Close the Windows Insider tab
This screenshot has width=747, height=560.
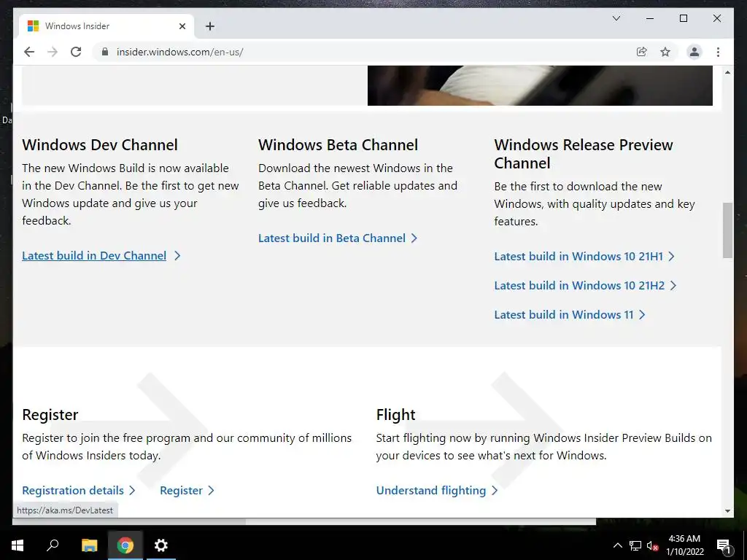pyautogui.click(x=182, y=26)
